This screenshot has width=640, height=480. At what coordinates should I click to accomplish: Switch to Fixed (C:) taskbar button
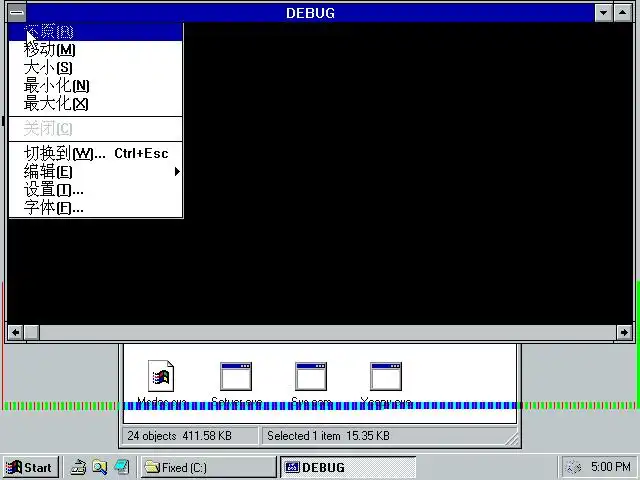tap(209, 467)
